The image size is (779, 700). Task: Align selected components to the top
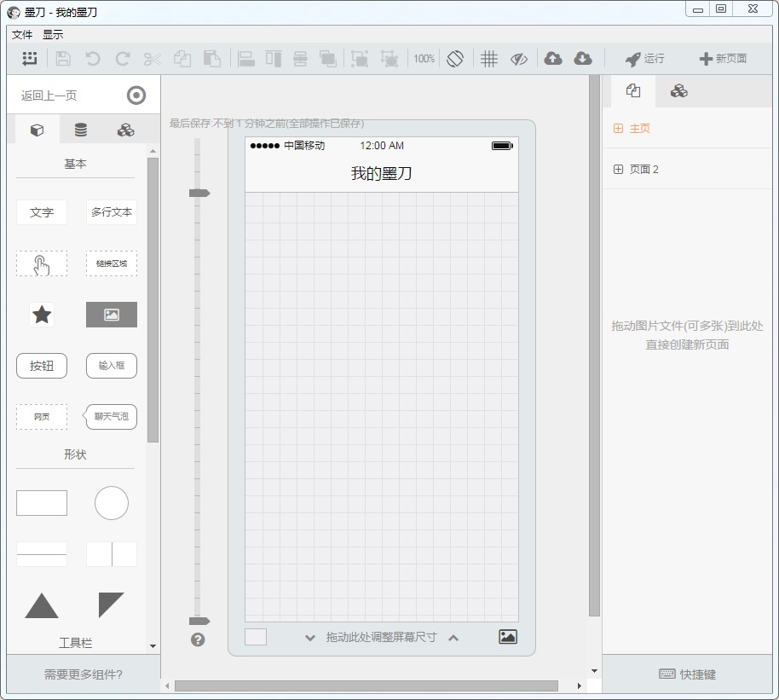pos(274,59)
